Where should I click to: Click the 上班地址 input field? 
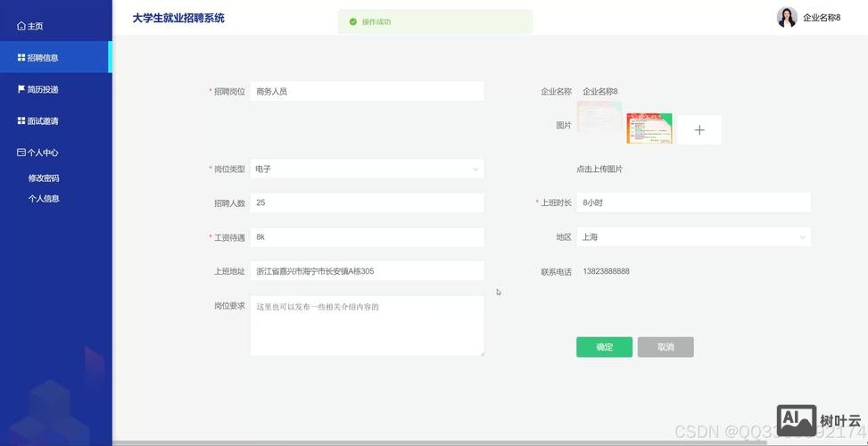coord(367,271)
